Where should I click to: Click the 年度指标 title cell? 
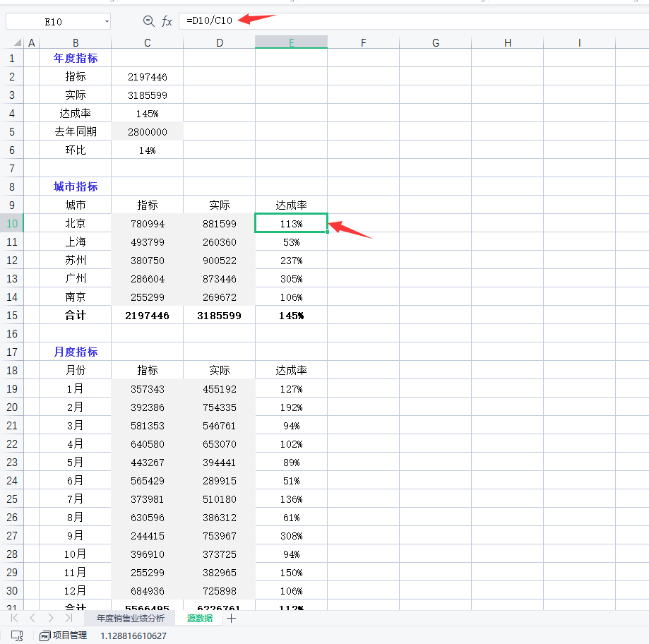[x=76, y=58]
